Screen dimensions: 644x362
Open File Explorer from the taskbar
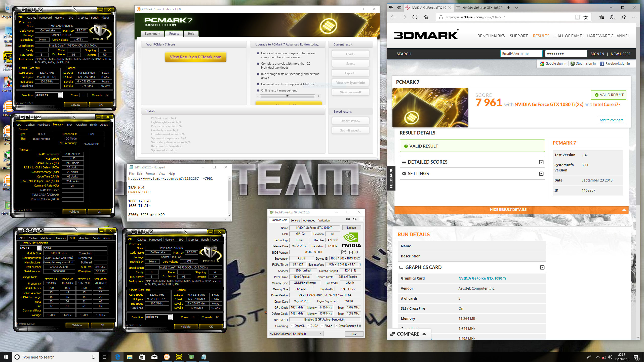tap(130, 357)
